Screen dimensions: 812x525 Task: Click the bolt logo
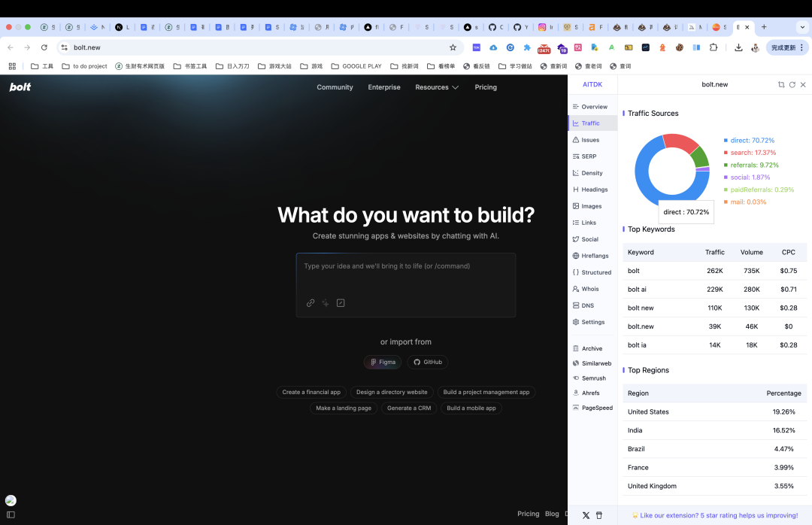[20, 87]
